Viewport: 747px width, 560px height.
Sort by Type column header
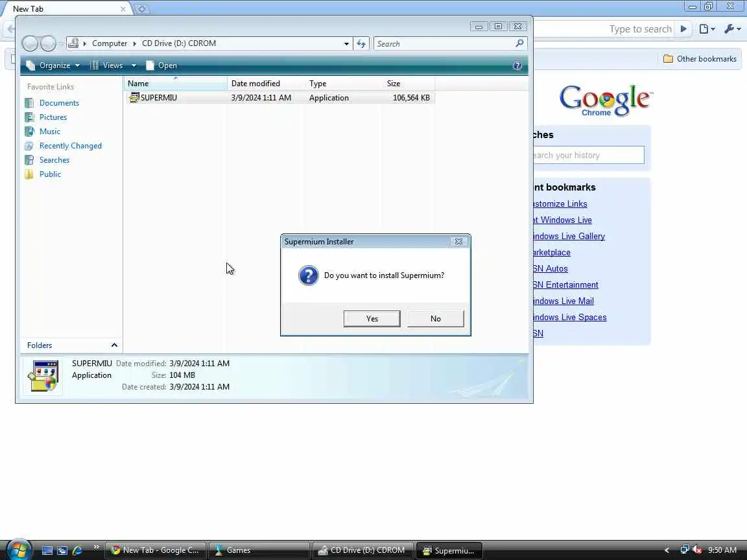tap(344, 84)
